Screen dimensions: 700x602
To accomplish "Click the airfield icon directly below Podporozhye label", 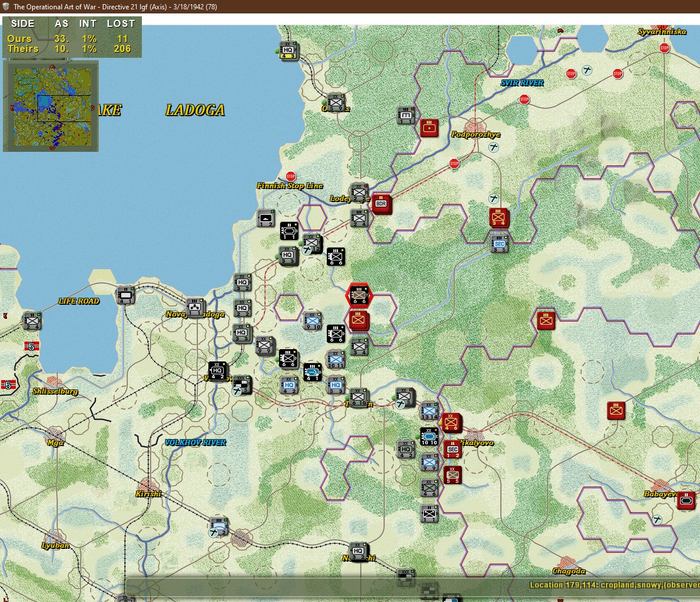I will tap(493, 147).
